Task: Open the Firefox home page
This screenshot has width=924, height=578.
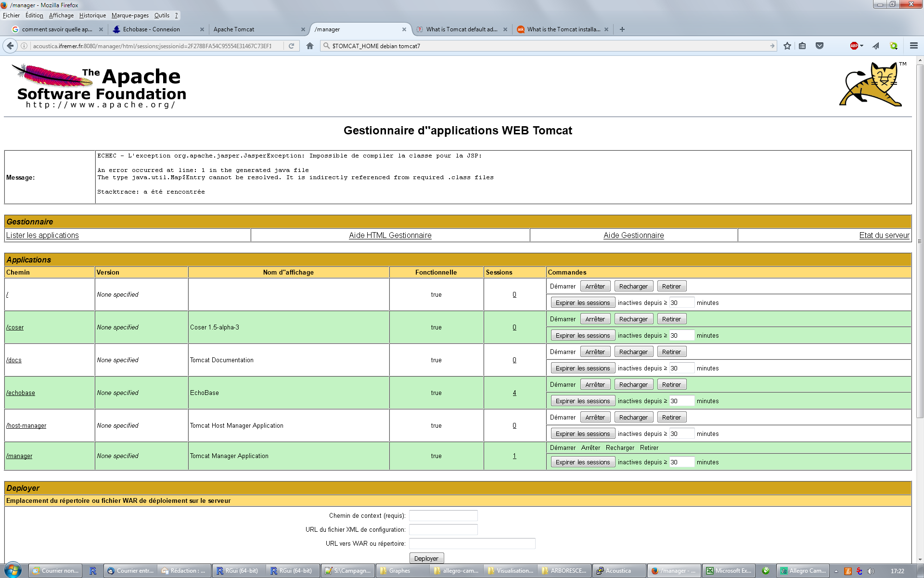Action: (310, 46)
